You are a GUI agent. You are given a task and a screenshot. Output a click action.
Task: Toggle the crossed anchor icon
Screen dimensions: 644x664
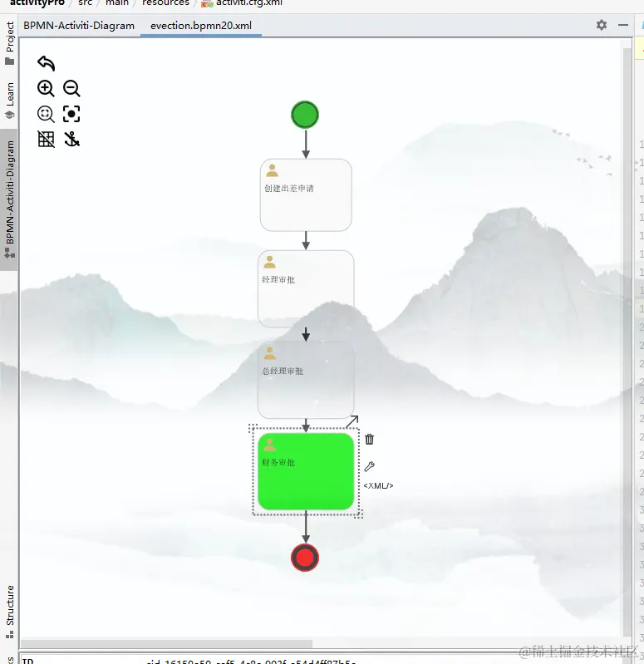coord(71,139)
